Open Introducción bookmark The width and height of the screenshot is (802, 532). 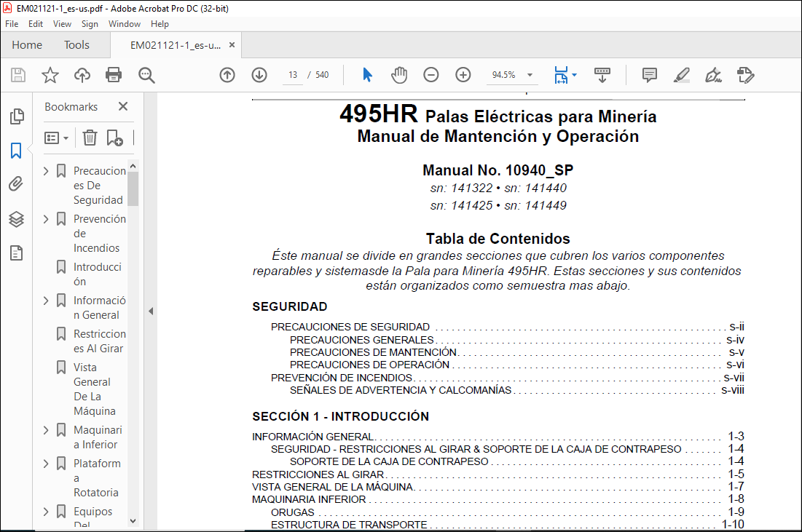click(97, 274)
